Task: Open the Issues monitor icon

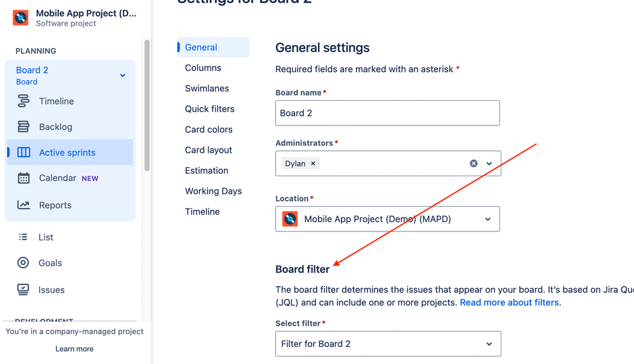Action: [23, 290]
